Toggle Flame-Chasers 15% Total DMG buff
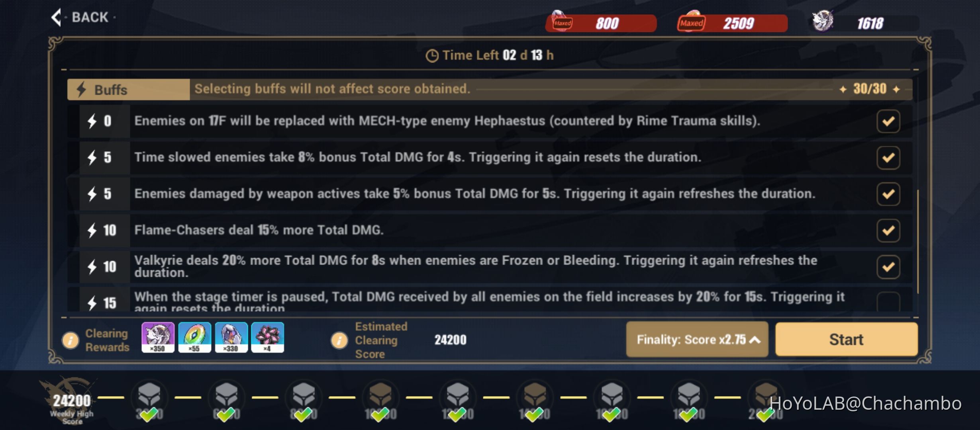The width and height of the screenshot is (980, 430). coord(888,230)
